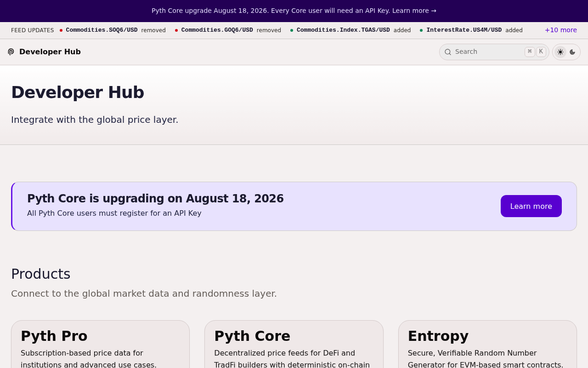Open the Pyth Core product card
Screen dimensions: 588x368
click(x=294, y=344)
